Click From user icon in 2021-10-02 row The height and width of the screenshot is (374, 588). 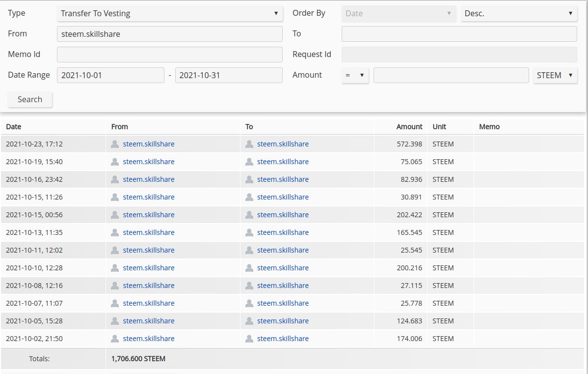click(x=115, y=339)
